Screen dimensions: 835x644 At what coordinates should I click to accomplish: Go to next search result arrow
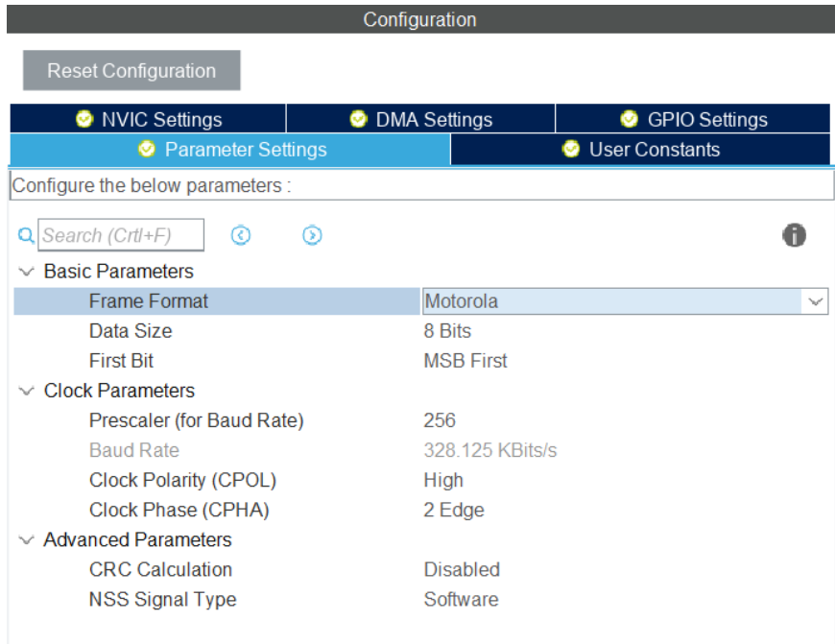pos(312,235)
